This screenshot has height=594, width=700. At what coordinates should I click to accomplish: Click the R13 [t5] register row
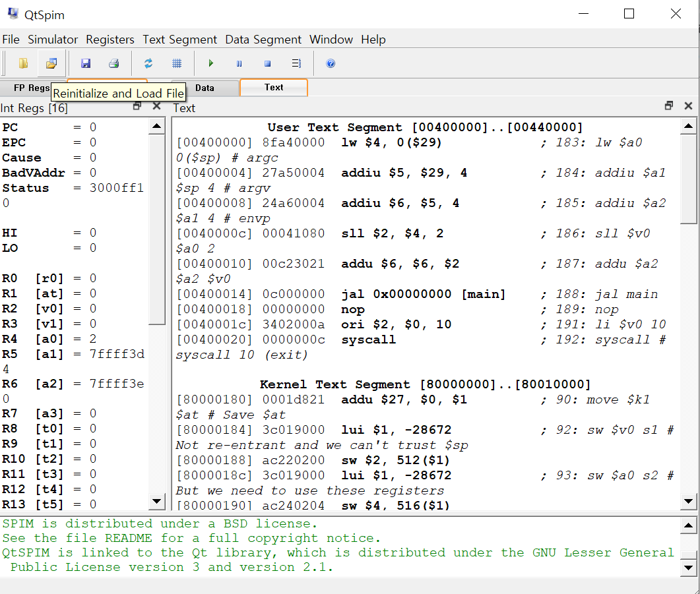point(49,504)
